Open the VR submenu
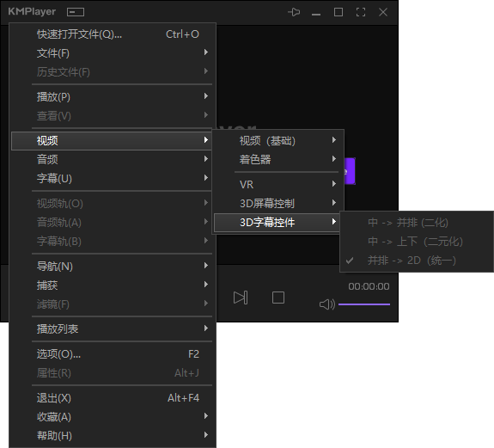Screen dimensions: 494x448 (x=277, y=184)
